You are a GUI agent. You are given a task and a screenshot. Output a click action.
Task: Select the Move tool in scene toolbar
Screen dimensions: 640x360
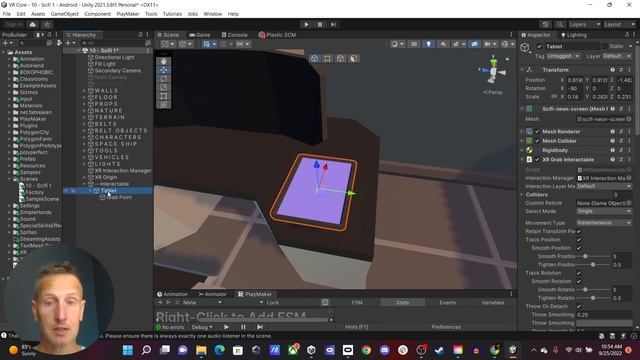coord(164,70)
